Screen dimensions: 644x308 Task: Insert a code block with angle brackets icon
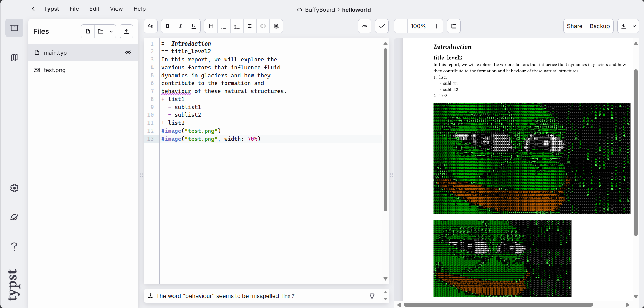pos(263,26)
